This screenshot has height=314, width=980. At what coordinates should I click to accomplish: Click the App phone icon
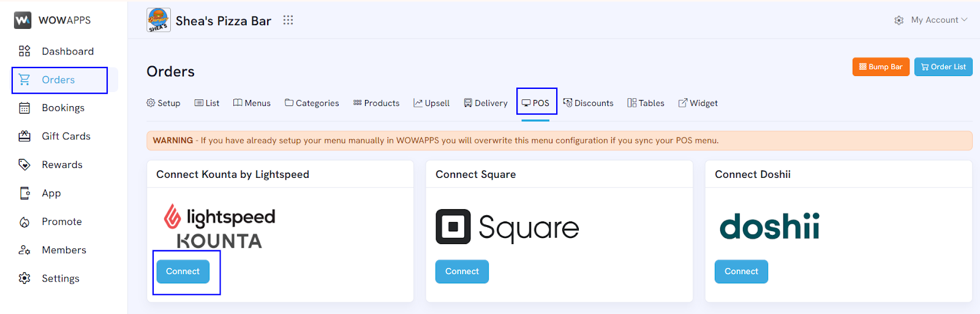(24, 193)
